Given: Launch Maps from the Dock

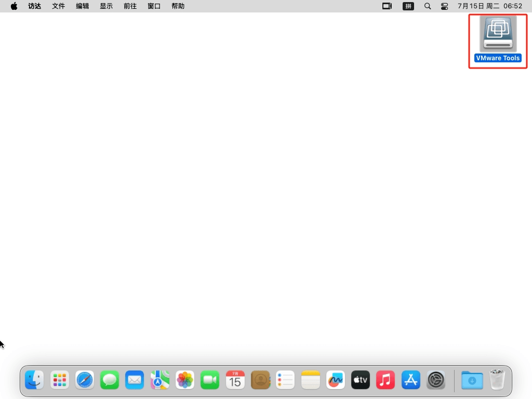Looking at the screenshot, I should tap(160, 380).
